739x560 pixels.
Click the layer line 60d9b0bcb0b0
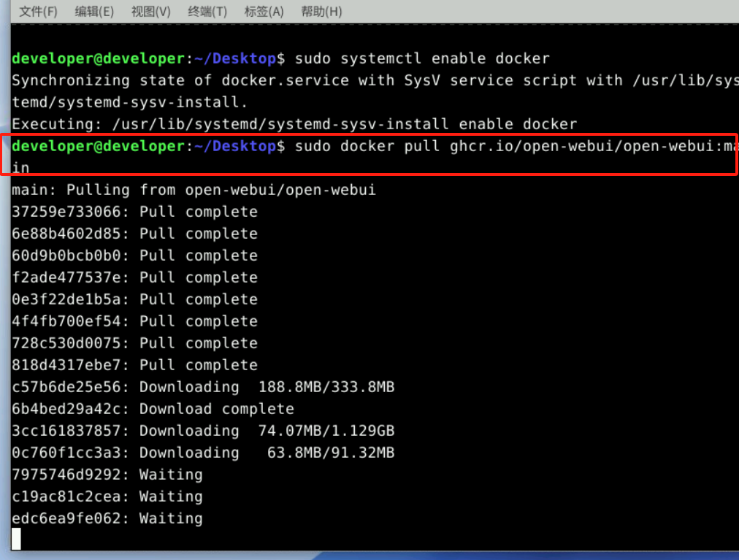(135, 256)
